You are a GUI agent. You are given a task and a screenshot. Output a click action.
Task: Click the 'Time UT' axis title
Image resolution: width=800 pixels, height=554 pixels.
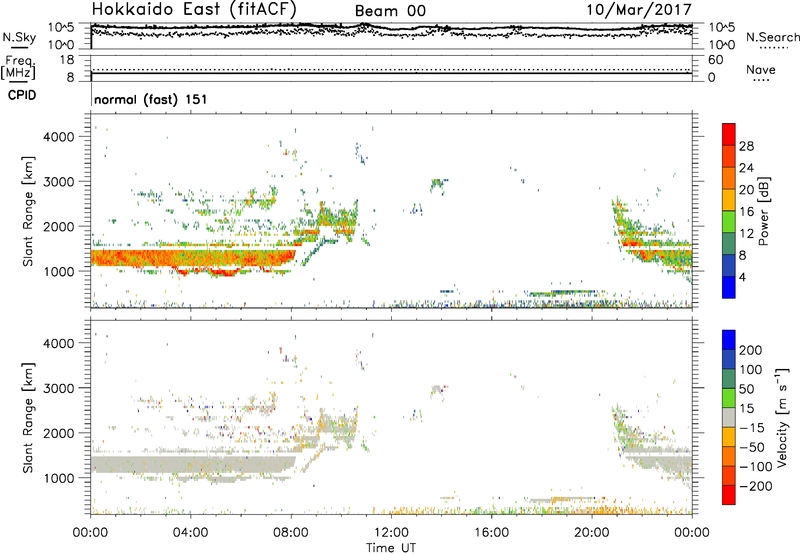click(x=391, y=548)
